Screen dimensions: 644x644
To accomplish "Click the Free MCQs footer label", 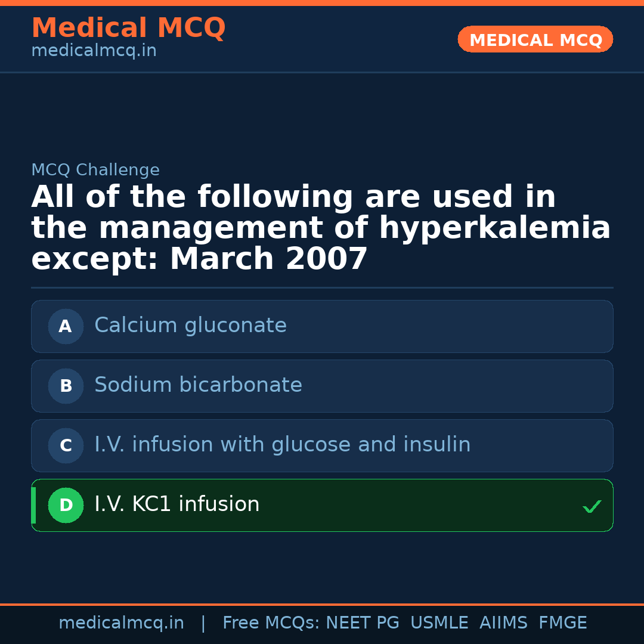I will tap(271, 623).
